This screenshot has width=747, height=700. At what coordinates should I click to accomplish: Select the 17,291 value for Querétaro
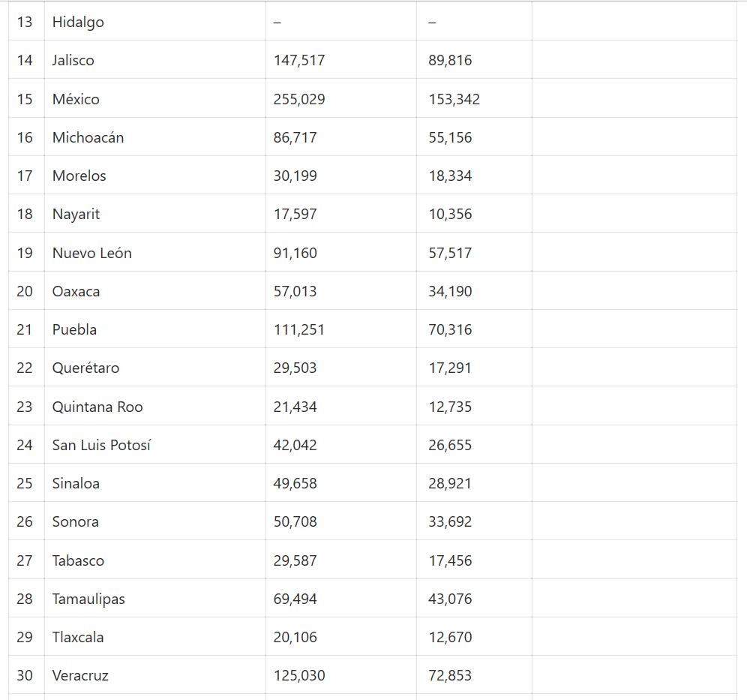tap(450, 368)
